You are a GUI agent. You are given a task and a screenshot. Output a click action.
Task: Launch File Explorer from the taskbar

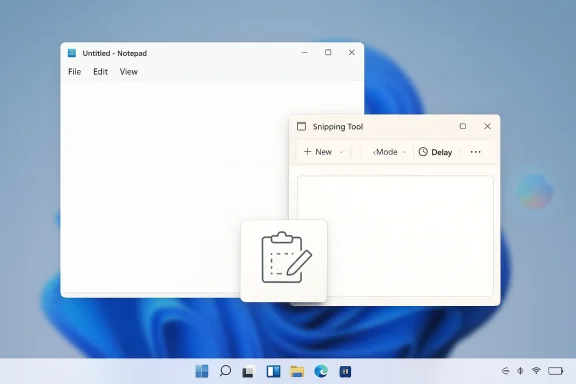[x=297, y=371]
